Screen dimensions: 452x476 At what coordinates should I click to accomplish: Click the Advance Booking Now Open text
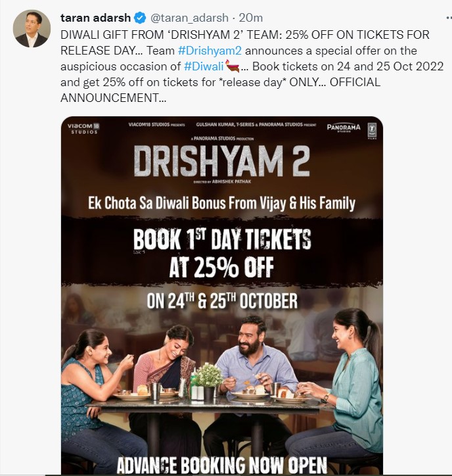(222, 464)
